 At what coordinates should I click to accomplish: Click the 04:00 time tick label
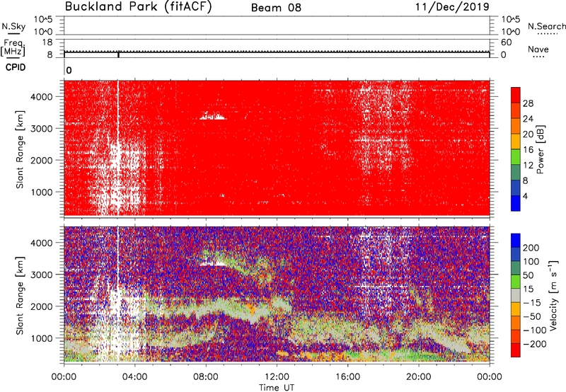pyautogui.click(x=134, y=377)
